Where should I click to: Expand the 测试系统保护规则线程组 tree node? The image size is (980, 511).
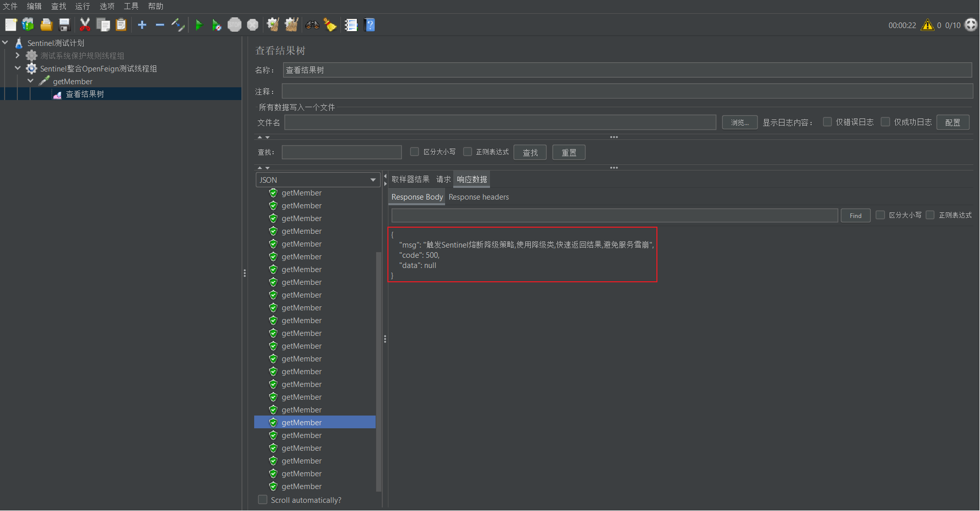(17, 56)
